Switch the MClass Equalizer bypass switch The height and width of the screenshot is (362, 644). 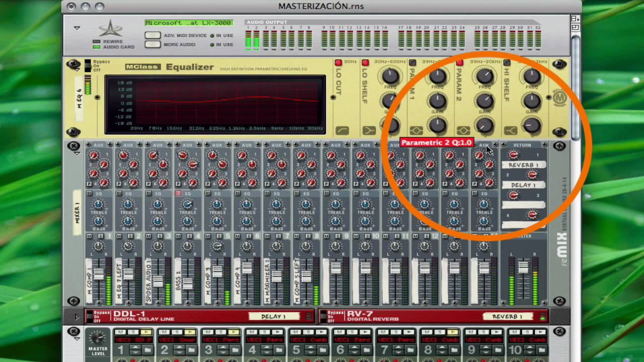88,65
